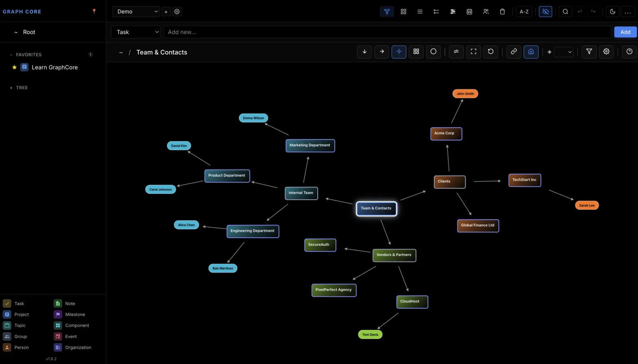Select the Topic type in legend
Screen dimensions: 638x364
tap(14, 325)
